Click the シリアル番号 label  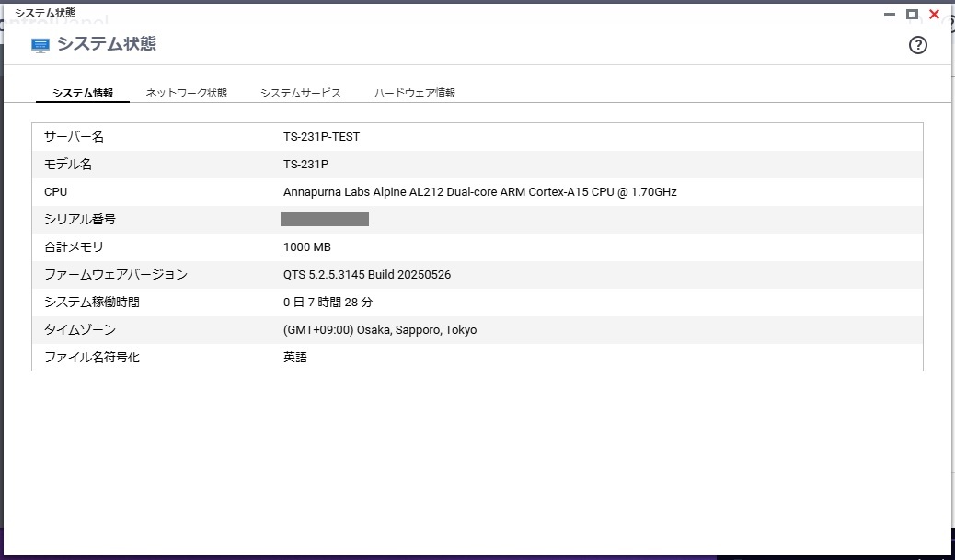coord(80,219)
